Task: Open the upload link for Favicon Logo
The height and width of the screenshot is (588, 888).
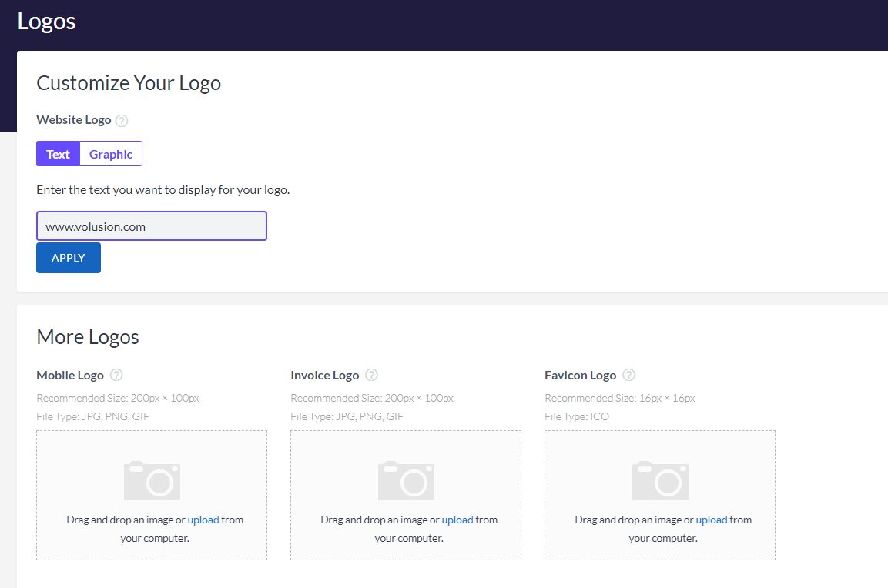Action: tap(712, 520)
